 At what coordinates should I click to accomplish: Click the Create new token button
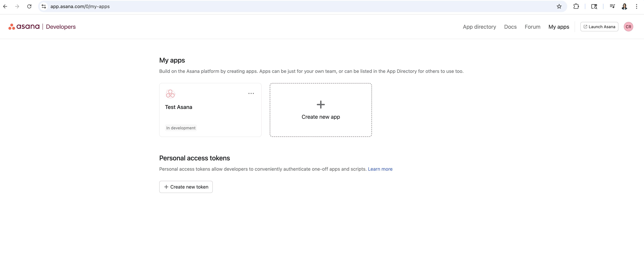click(186, 187)
